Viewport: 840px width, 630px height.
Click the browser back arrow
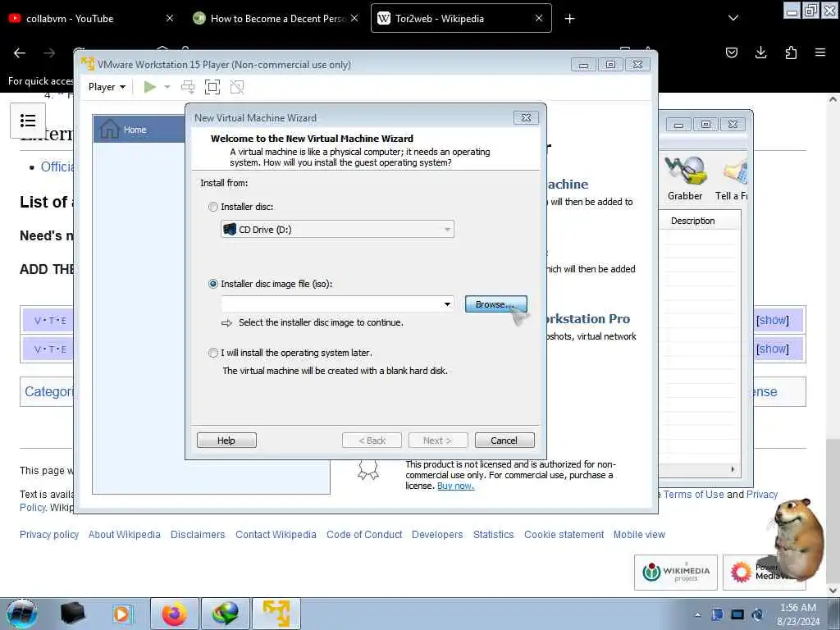pyautogui.click(x=20, y=52)
